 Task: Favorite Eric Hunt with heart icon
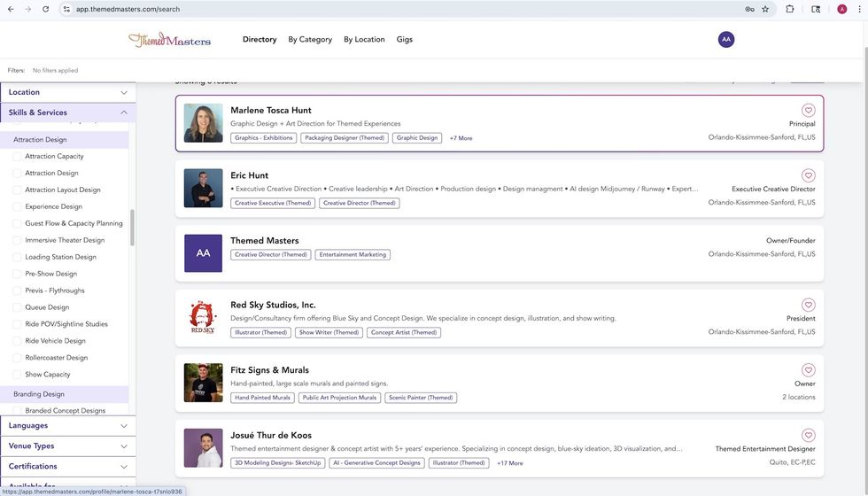[808, 175]
